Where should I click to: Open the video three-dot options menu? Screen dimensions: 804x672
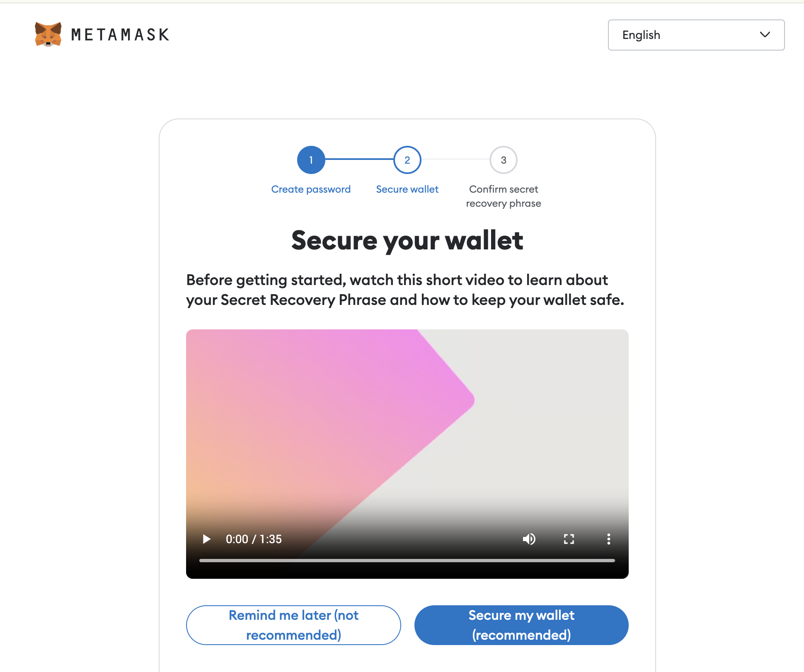(x=608, y=539)
